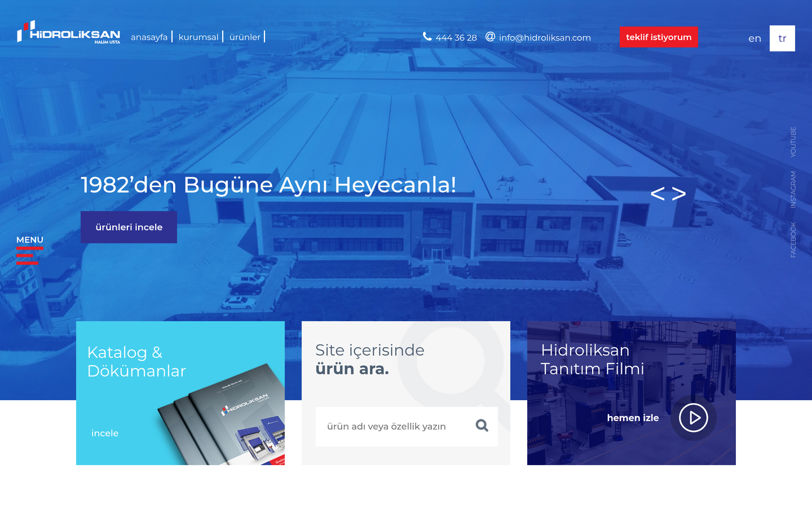
Task: Open the ürünler menu item
Action: 245,37
